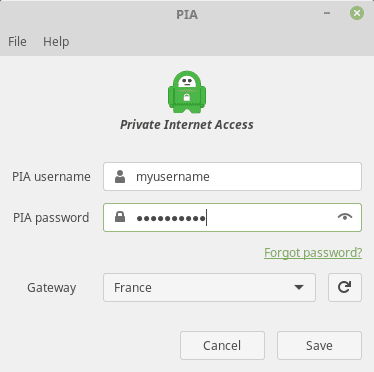Image resolution: width=374 pixels, height=372 pixels.
Task: Follow the Forgot password? link
Action: click(x=313, y=253)
